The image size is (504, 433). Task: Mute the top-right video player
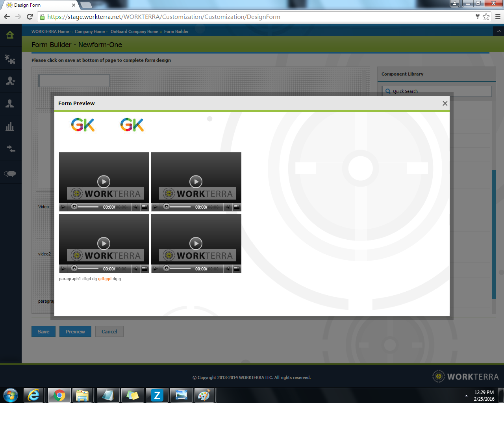tap(228, 207)
